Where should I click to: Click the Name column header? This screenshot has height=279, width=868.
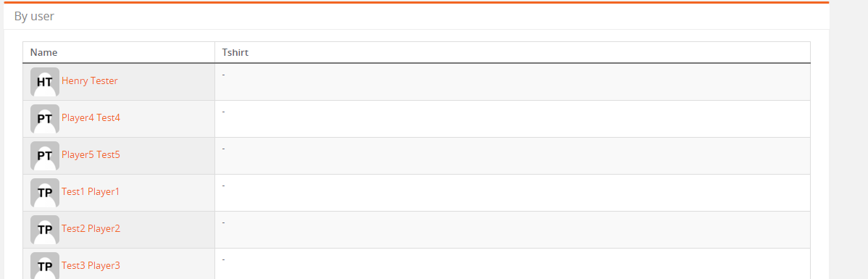[x=43, y=53]
